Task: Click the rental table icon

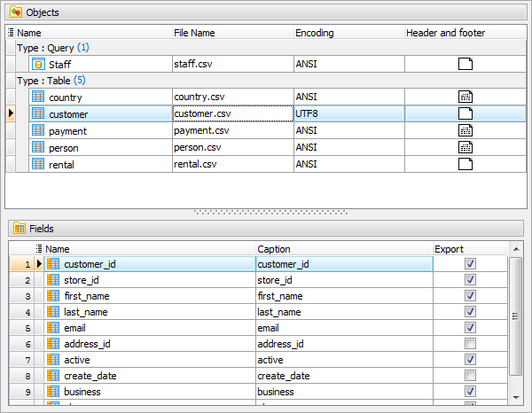Action: [38, 164]
